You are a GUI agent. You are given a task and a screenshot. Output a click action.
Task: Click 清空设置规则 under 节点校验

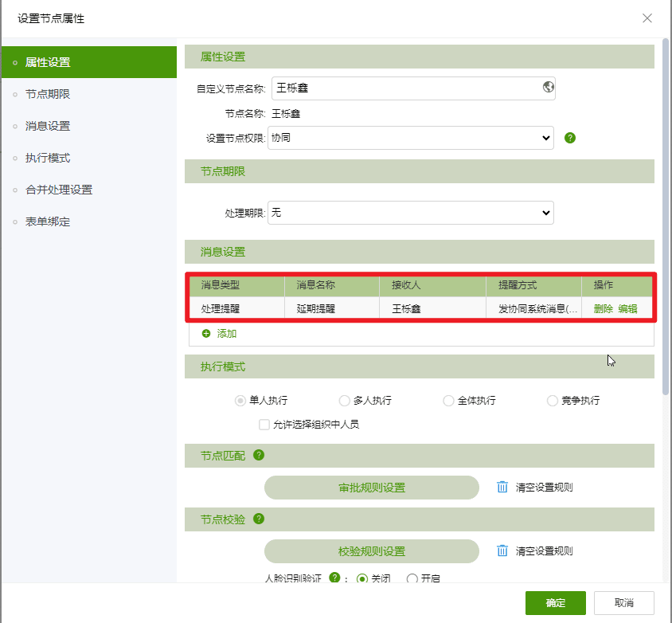pyautogui.click(x=544, y=551)
